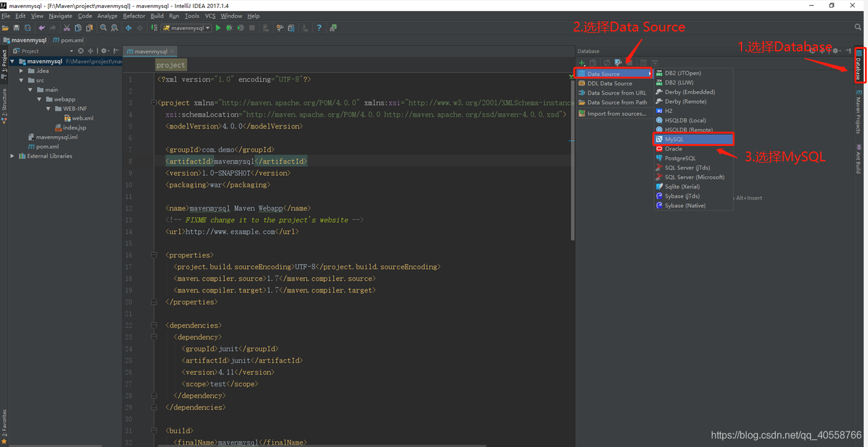868x447 pixels.
Task: Click the Cut scissors icon
Action: [x=67, y=28]
